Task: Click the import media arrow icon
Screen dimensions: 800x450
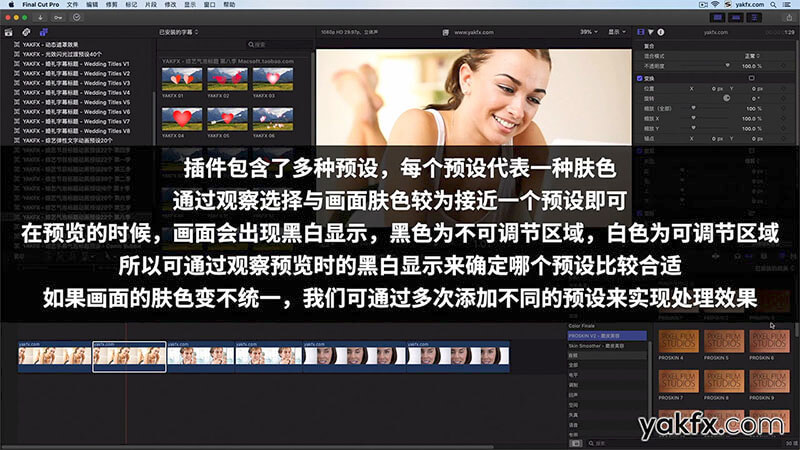Action: click(39, 18)
